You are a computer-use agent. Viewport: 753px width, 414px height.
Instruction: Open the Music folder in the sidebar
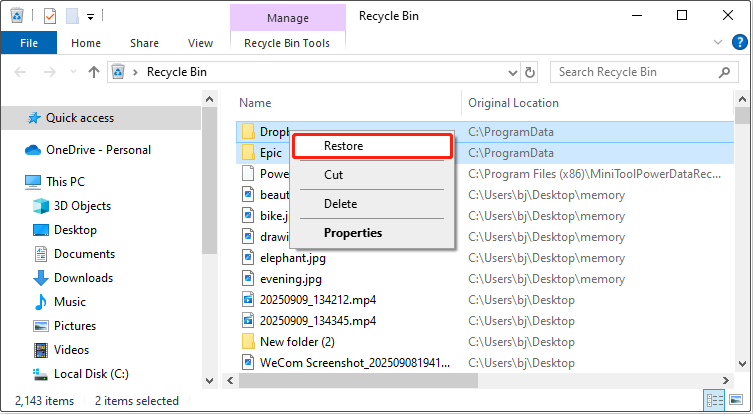[x=69, y=302]
